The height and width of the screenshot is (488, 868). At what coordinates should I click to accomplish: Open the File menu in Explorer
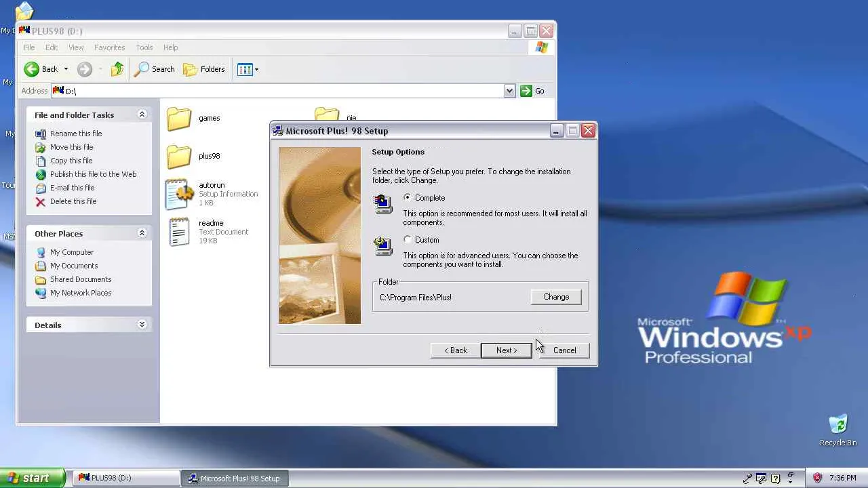[x=29, y=47]
